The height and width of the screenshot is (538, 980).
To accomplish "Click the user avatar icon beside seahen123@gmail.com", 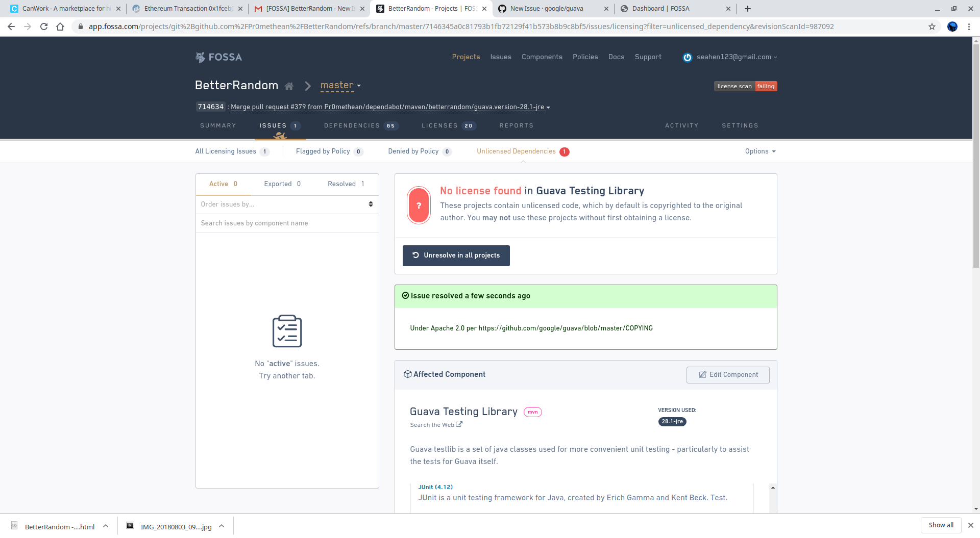I will [688, 57].
